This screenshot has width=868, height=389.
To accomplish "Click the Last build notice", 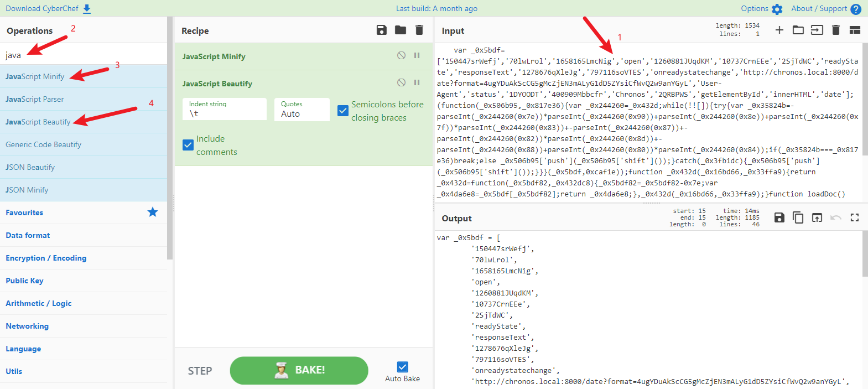I will click(x=436, y=8).
